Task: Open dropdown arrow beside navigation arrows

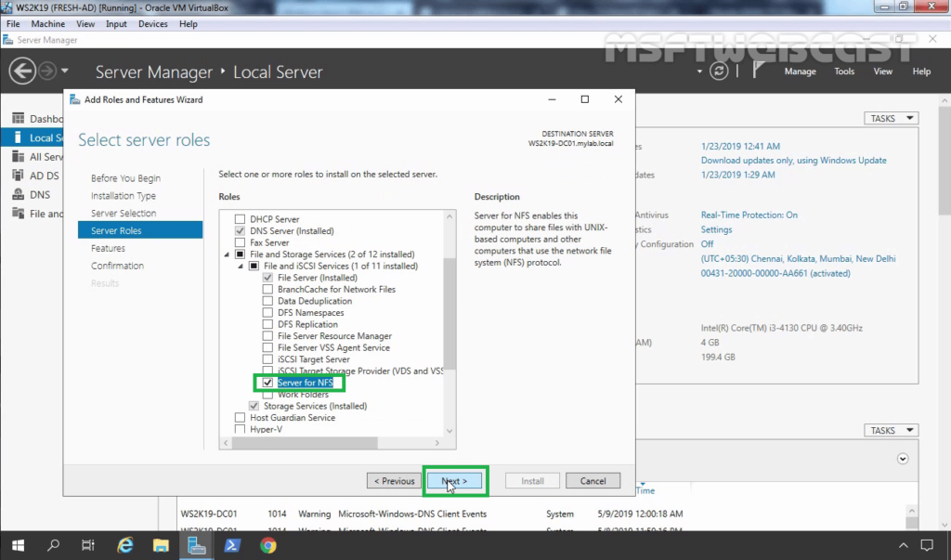Action: (64, 71)
